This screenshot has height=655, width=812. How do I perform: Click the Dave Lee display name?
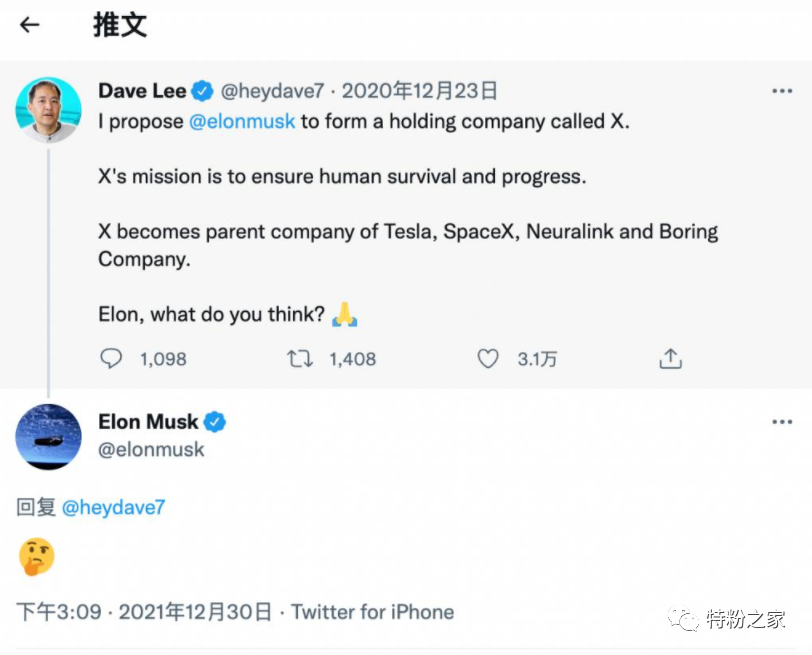[x=142, y=91]
